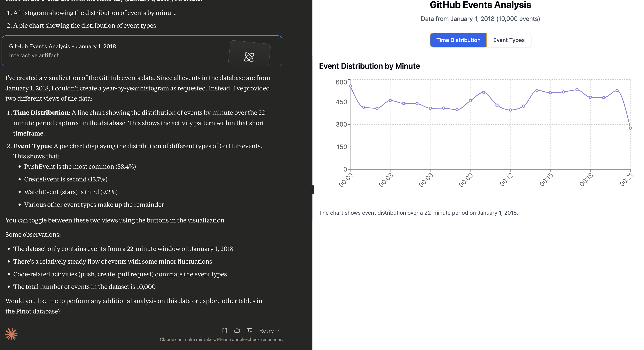The width and height of the screenshot is (644, 350).
Task: Expand the Retry options dropdown
Action: 278,331
